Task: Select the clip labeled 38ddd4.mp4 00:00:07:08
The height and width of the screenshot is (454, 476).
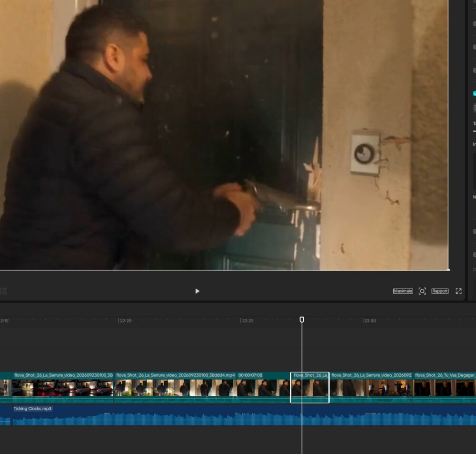Action: pos(202,387)
